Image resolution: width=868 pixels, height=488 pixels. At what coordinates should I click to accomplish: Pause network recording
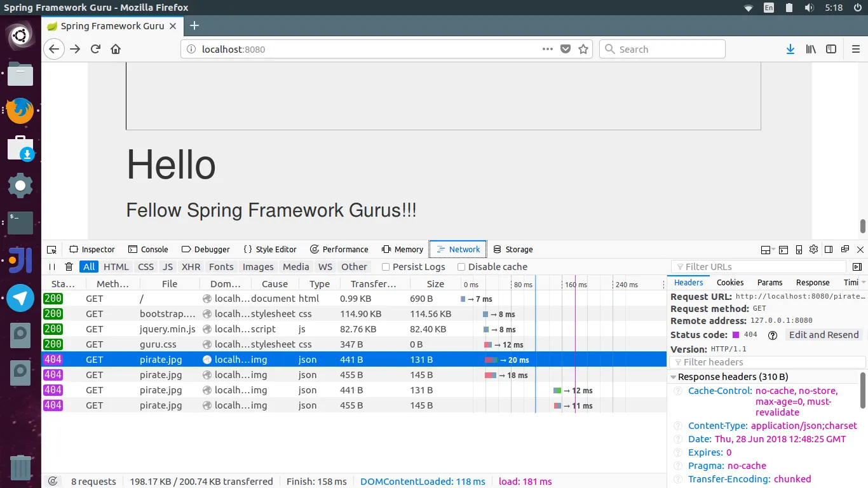[52, 267]
